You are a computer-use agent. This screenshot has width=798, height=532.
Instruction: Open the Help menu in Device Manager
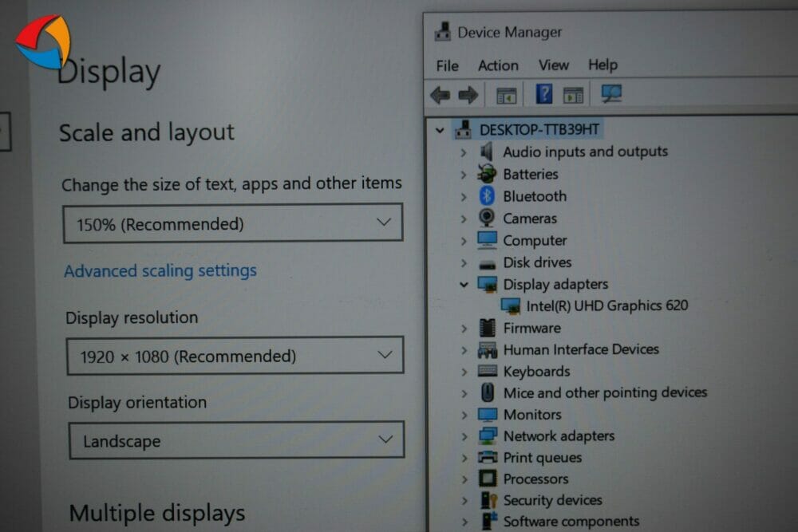(x=603, y=65)
